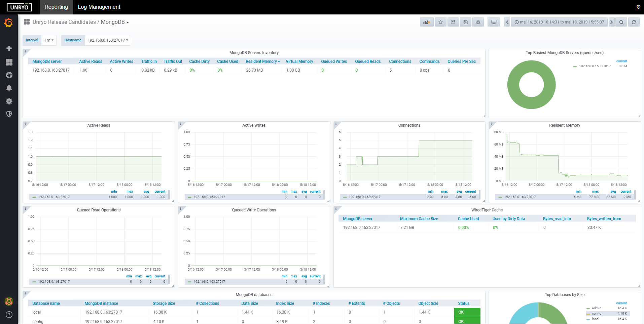Sort WiredTiger table by Maximum Cache Size
The height and width of the screenshot is (324, 644).
click(419, 219)
